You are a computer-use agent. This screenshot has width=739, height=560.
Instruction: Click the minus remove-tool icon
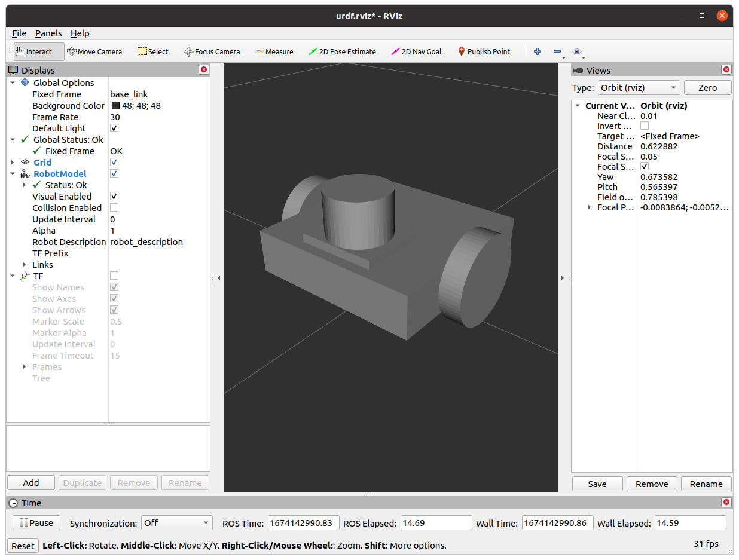click(558, 52)
